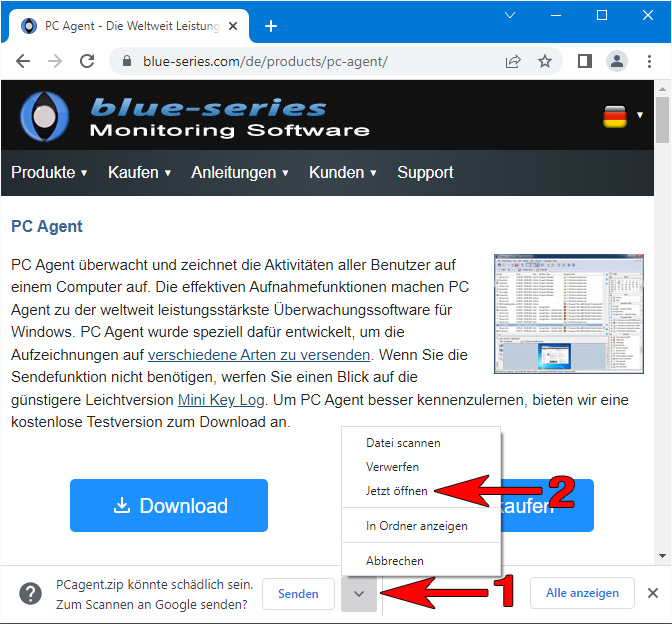The height and width of the screenshot is (624, 672).
Task: Toggle the side panel icon
Action: pos(585,61)
